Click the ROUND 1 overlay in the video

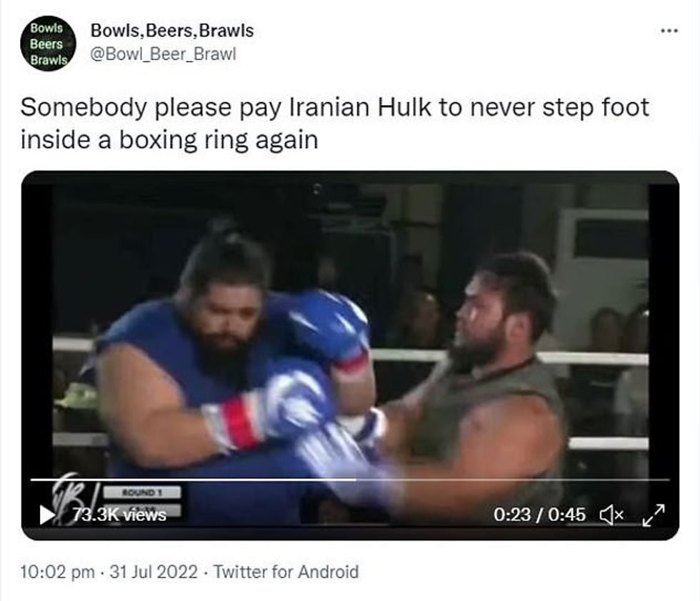[x=142, y=492]
